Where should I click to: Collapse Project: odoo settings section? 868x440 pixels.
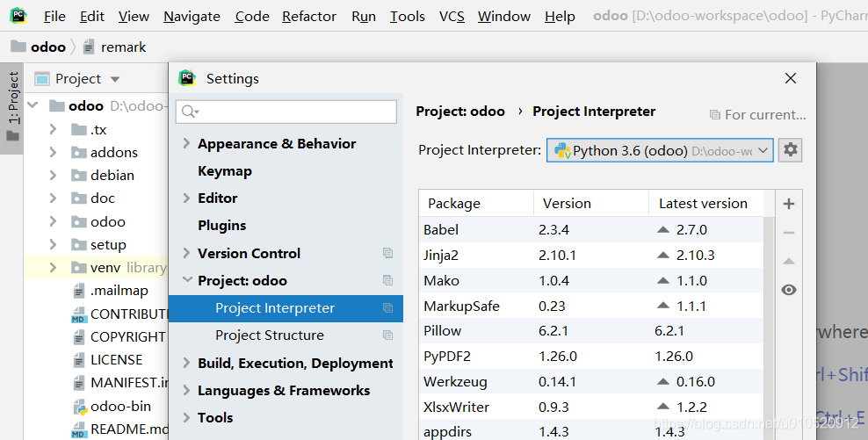[186, 280]
